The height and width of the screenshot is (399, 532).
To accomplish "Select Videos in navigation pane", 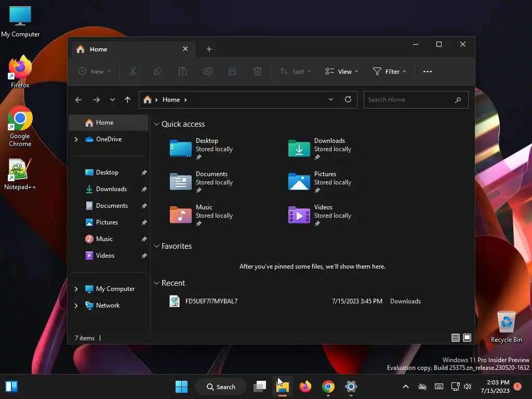I will [109, 256].
